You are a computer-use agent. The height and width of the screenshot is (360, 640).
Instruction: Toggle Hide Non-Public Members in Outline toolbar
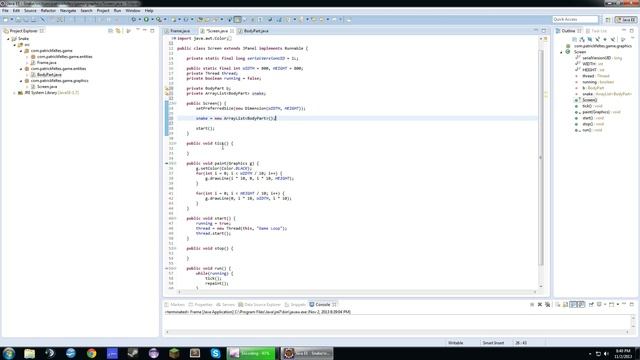point(605,39)
